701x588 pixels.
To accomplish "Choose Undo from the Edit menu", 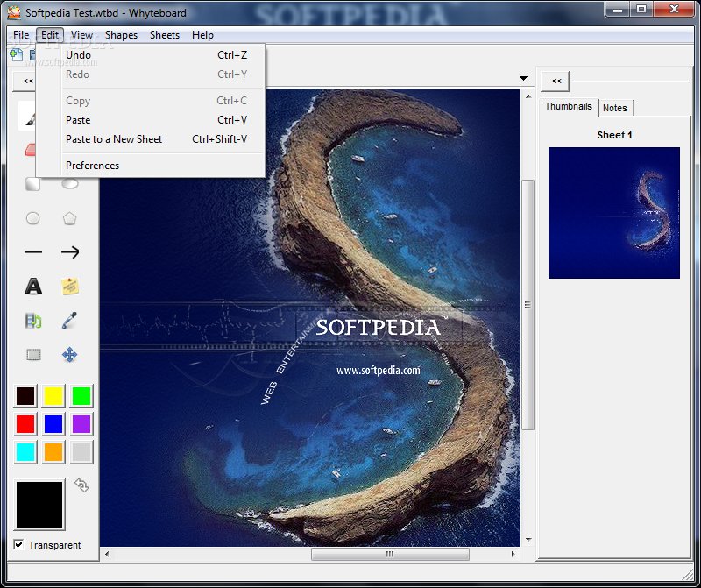I will pos(151,55).
